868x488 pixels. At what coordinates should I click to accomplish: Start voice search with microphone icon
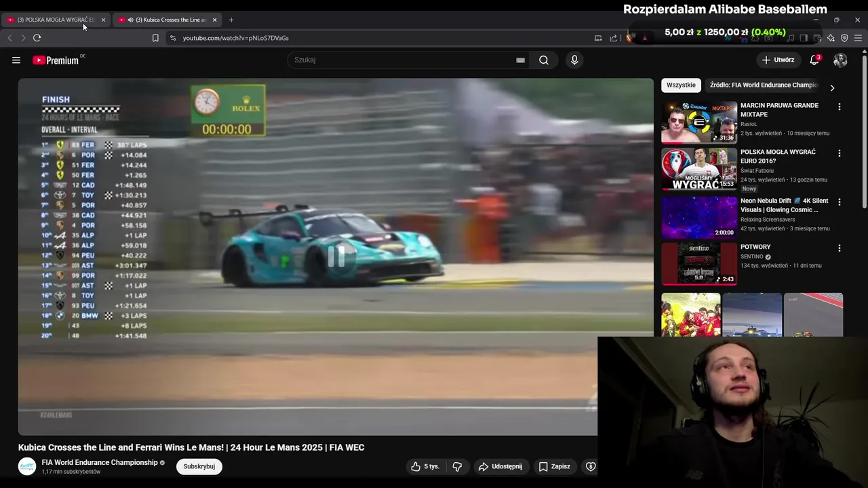(x=574, y=60)
